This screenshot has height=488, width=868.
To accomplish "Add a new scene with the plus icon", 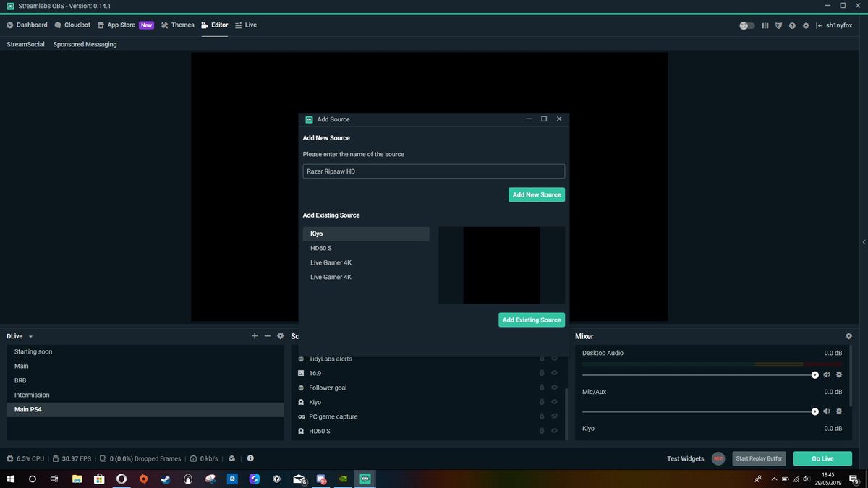I will coord(255,335).
